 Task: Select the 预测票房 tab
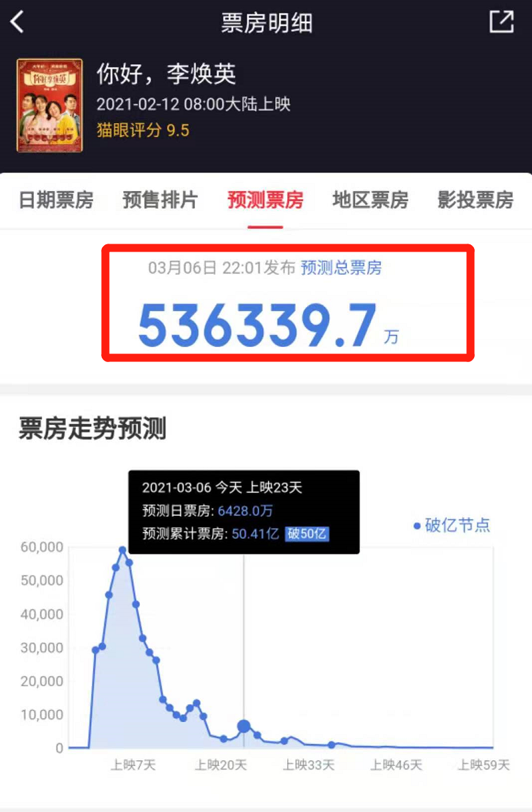(265, 200)
